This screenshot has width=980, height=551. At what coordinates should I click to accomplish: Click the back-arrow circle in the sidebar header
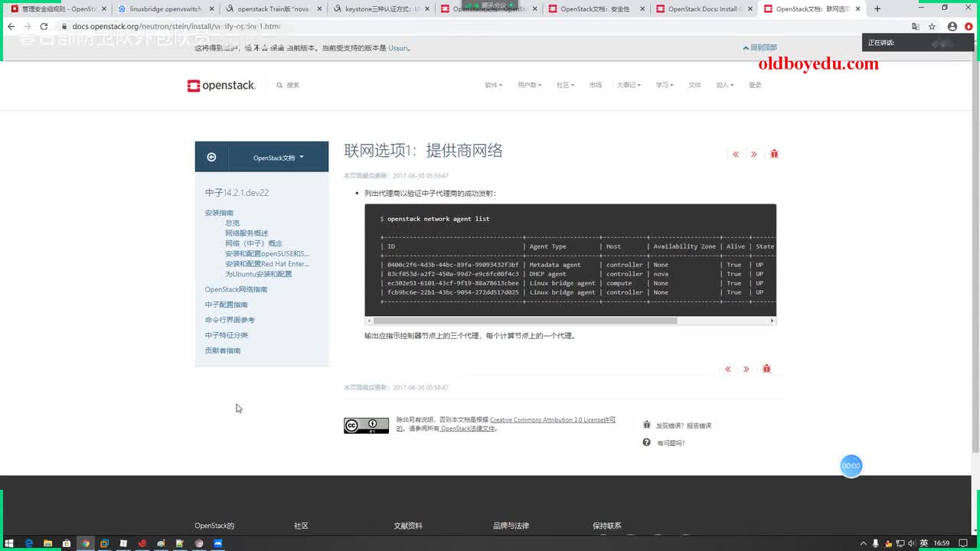[211, 157]
